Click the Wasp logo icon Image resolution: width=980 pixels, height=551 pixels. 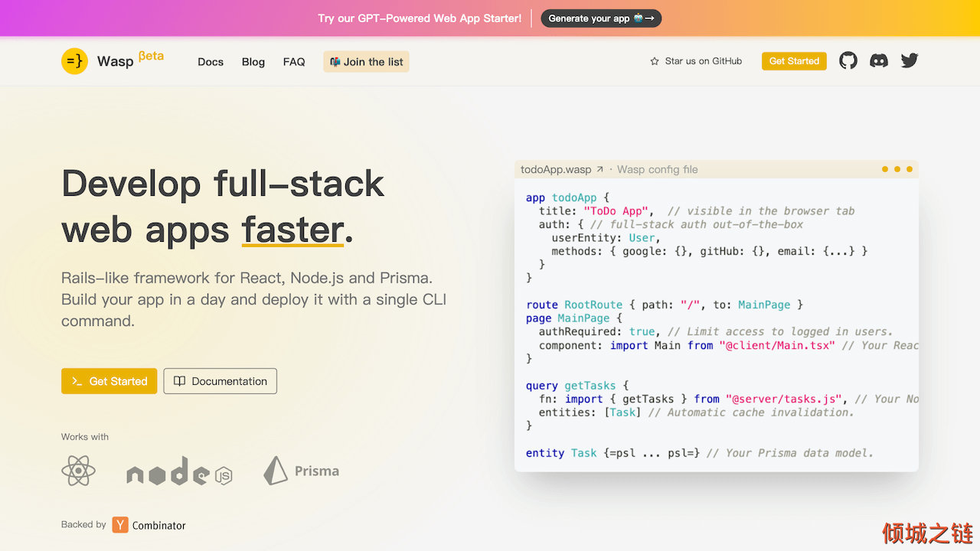(74, 61)
